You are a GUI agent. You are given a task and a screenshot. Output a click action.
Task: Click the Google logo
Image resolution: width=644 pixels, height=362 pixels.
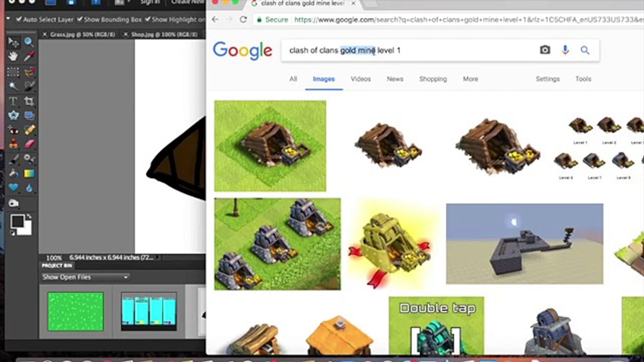pos(243,50)
